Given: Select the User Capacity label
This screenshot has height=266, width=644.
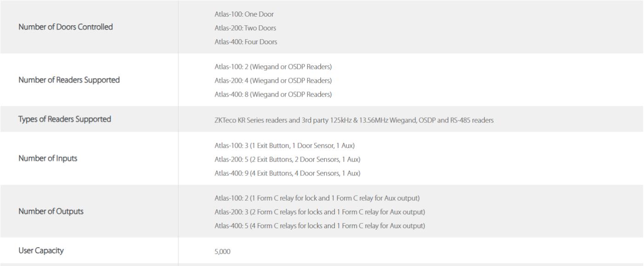Looking at the screenshot, I should pos(41,251).
